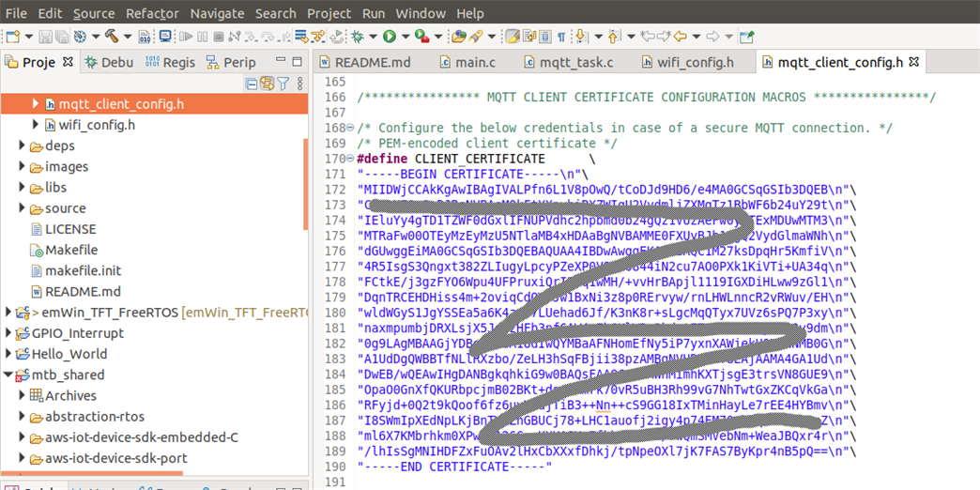
Task: Click the Back navigation yellow arrow
Action: (680, 37)
